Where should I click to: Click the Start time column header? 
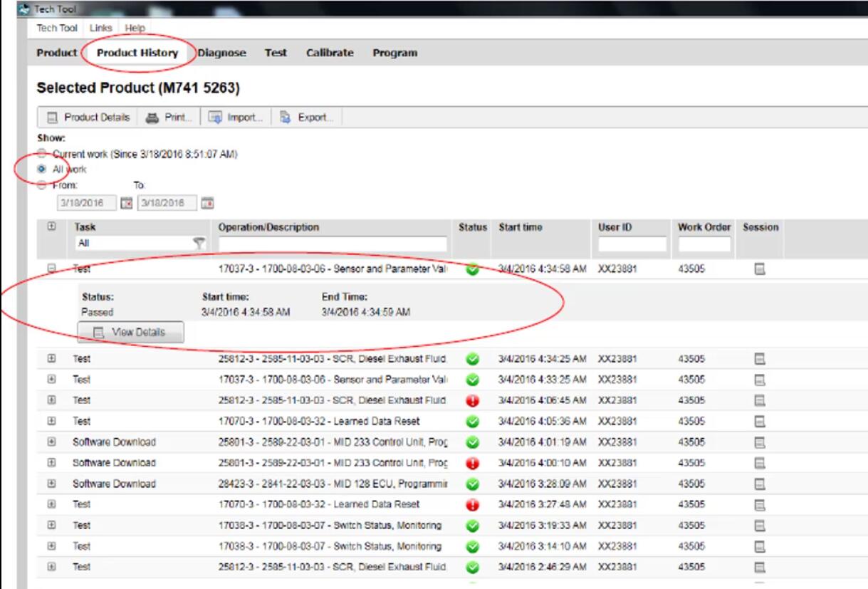pyautogui.click(x=521, y=227)
